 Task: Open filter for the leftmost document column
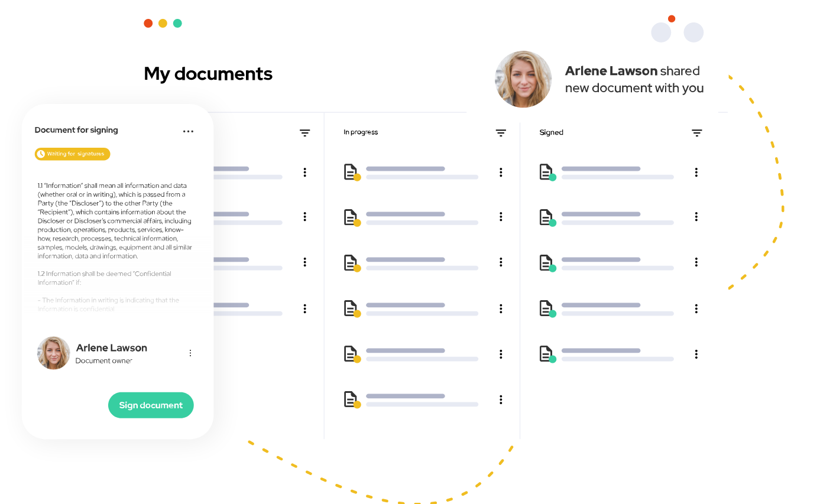[304, 133]
